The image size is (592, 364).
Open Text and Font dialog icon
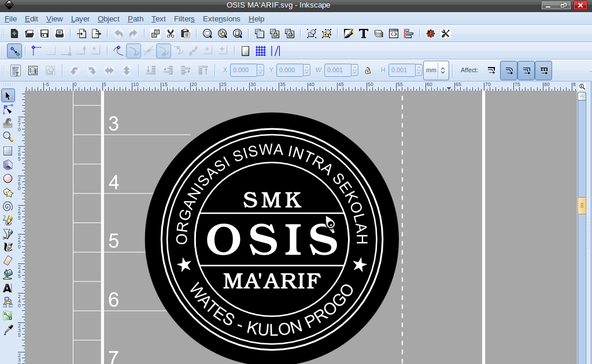coord(364,34)
